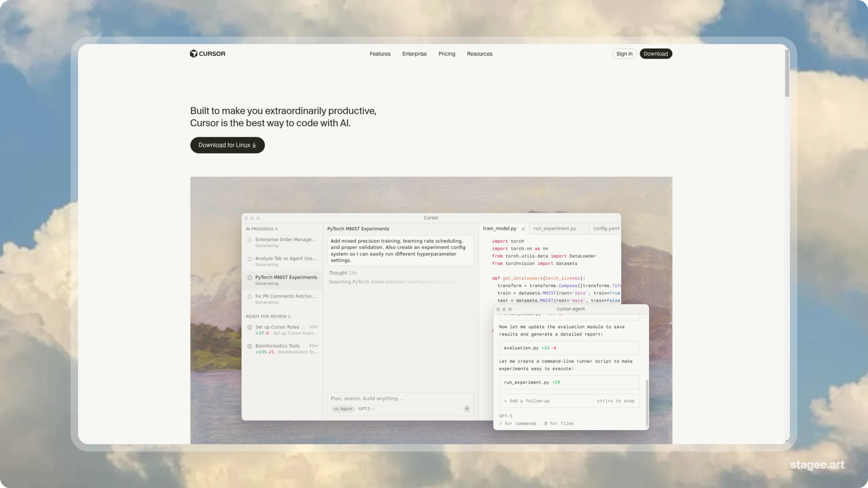This screenshot has width=868, height=488.
Task: Click checkmark icon next to Set up Cursor Rules
Action: 250,327
